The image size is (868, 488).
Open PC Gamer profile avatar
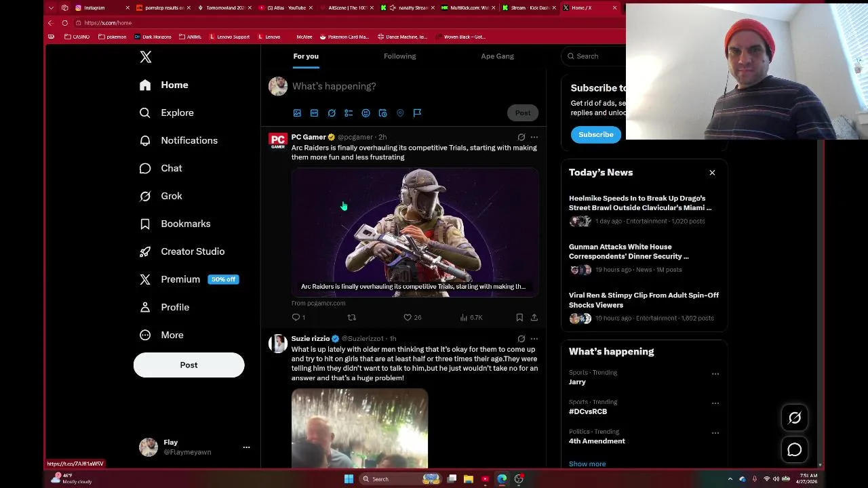click(x=278, y=141)
